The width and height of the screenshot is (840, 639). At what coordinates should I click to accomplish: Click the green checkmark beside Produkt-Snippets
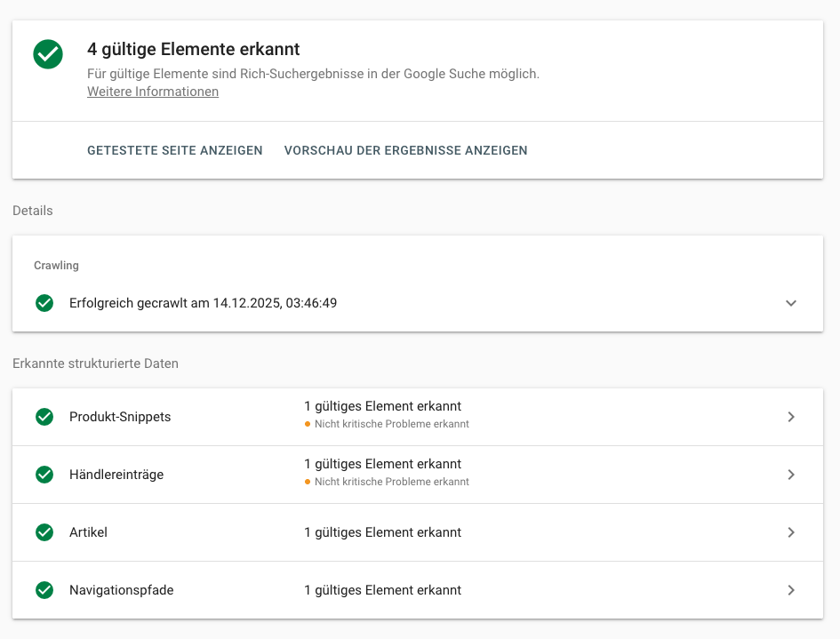[44, 417]
